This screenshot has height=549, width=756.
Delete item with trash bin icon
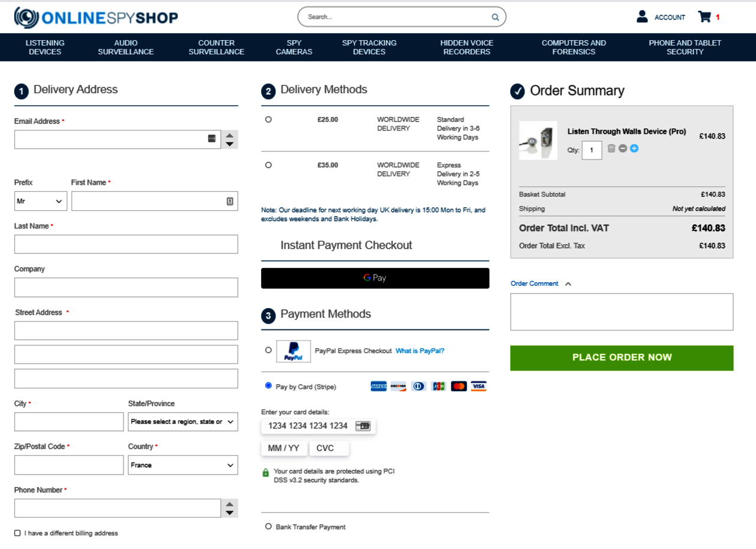click(611, 149)
